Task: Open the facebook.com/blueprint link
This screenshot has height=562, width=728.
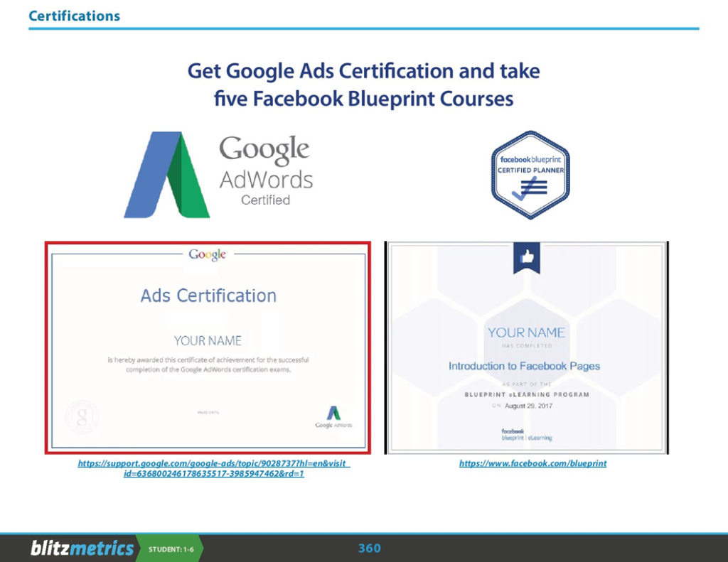Action: tap(532, 463)
